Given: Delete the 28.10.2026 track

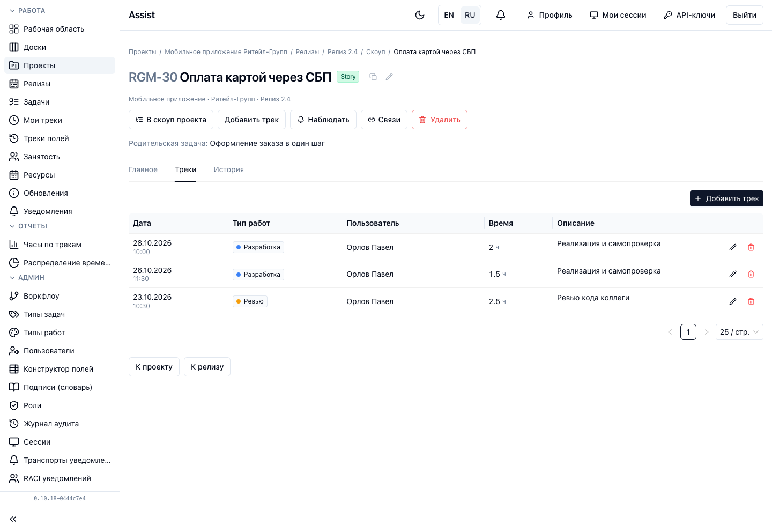Looking at the screenshot, I should [751, 247].
